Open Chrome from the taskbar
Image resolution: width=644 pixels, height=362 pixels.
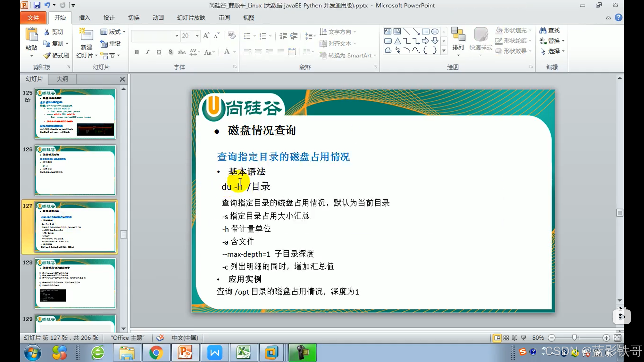156,353
